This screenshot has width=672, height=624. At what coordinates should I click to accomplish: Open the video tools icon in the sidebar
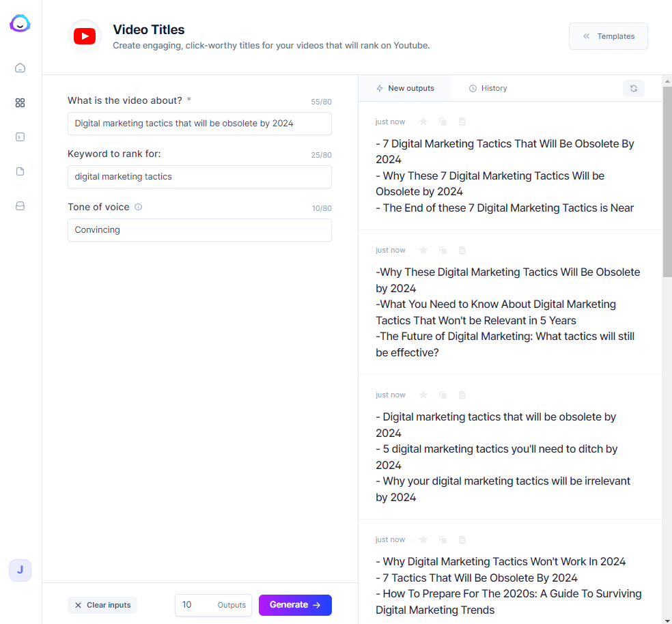[20, 137]
